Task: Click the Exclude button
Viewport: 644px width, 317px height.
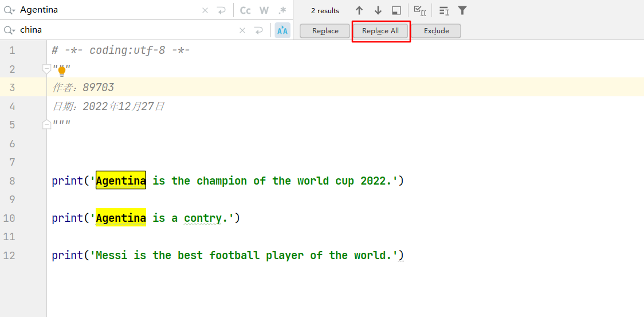Action: coord(436,31)
